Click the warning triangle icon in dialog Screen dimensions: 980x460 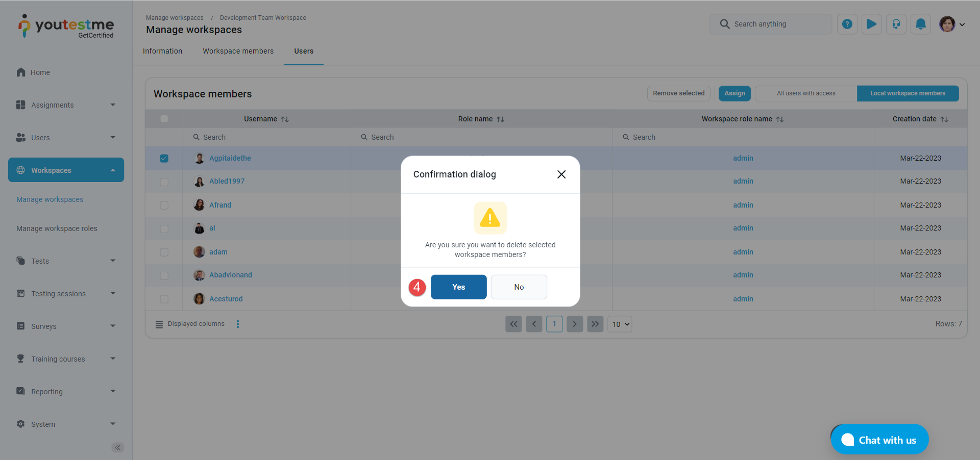[491, 218]
